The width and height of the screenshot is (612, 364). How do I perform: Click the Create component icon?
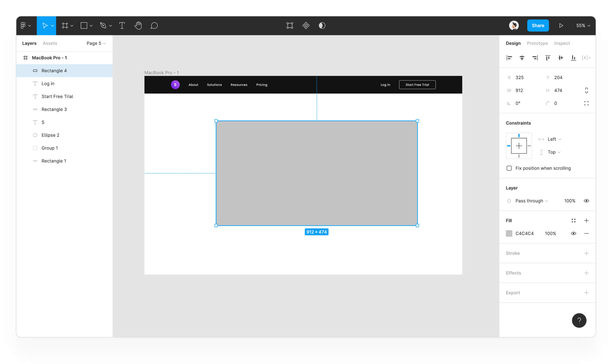point(306,26)
